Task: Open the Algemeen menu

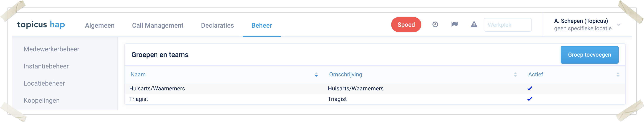Action: click(x=100, y=25)
